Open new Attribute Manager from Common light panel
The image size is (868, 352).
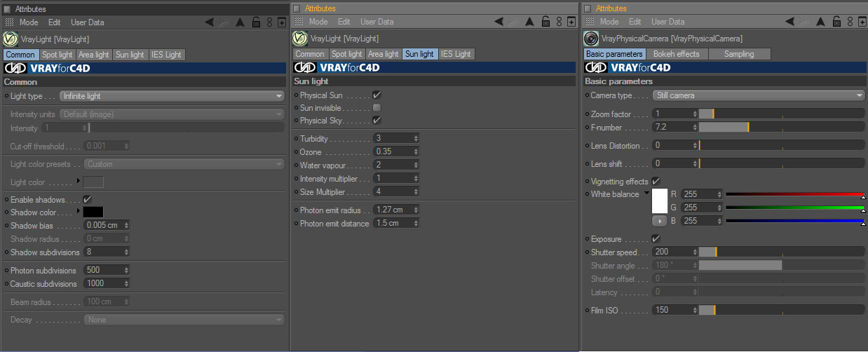[281, 22]
